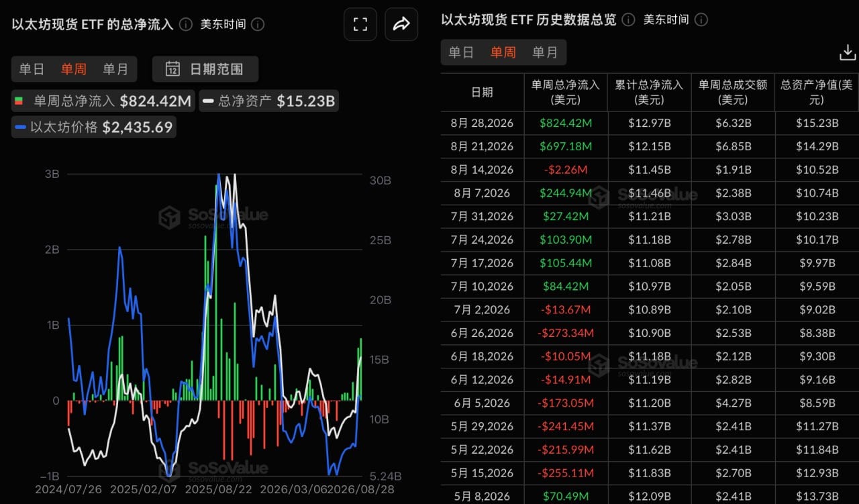Click the 日期 column header
This screenshot has height=504, width=859.
pyautogui.click(x=482, y=92)
